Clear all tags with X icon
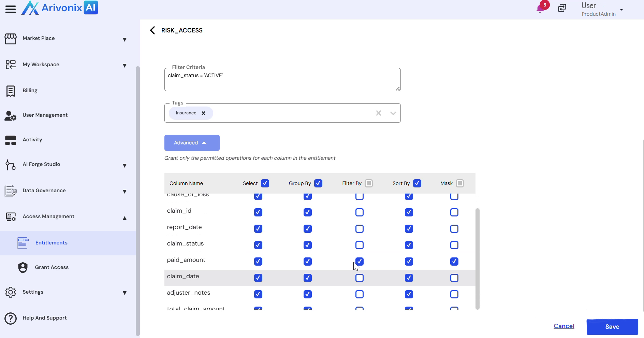The height and width of the screenshot is (338, 644). click(378, 113)
